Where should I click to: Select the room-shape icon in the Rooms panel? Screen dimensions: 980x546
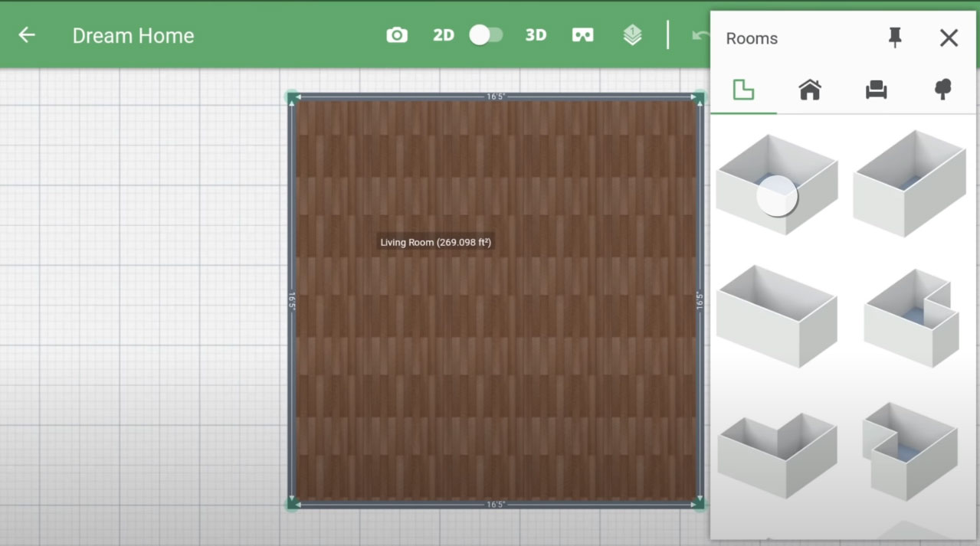[742, 90]
